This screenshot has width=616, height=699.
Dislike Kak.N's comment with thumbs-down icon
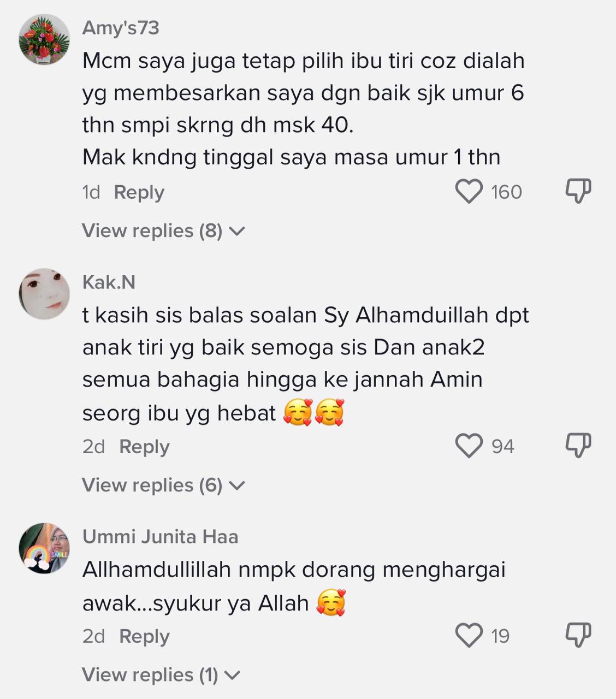click(578, 446)
